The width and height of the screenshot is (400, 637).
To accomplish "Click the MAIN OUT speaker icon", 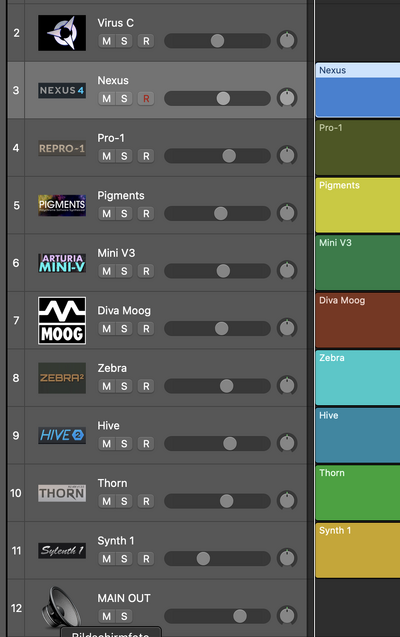I will coord(61,608).
